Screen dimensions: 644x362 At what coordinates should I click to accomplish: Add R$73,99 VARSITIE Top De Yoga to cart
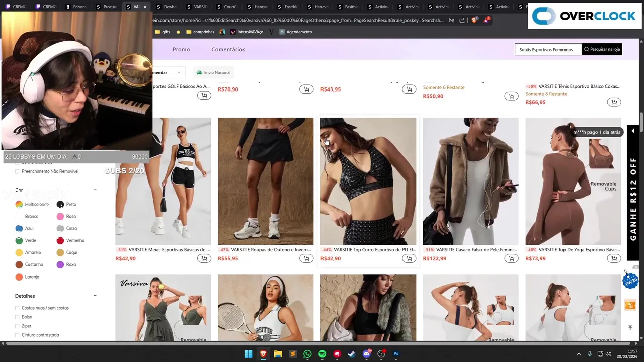point(614,258)
